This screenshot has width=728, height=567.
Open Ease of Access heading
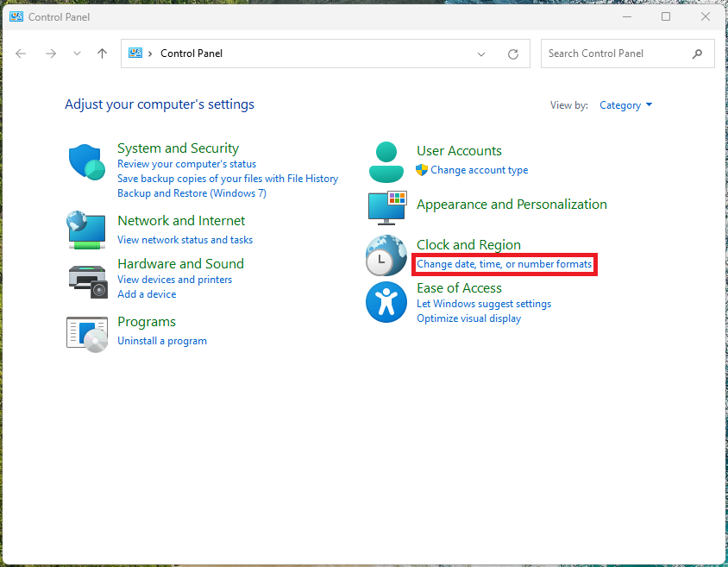click(x=459, y=288)
